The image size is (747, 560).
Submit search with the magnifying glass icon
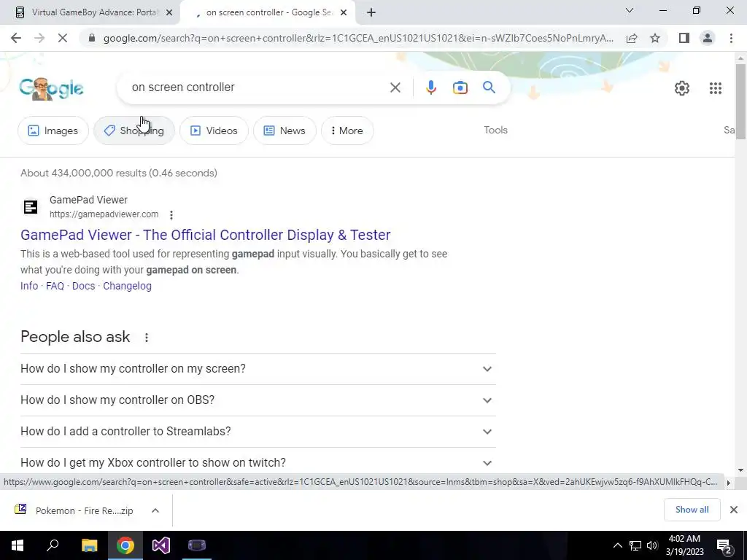[x=489, y=87]
